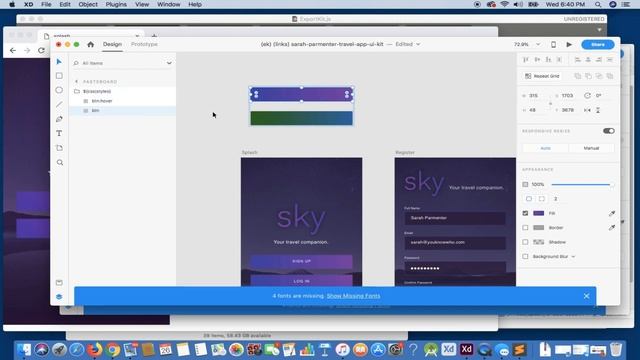Expand the All Items filter dropdown
The image size is (640, 360).
coord(169,63)
